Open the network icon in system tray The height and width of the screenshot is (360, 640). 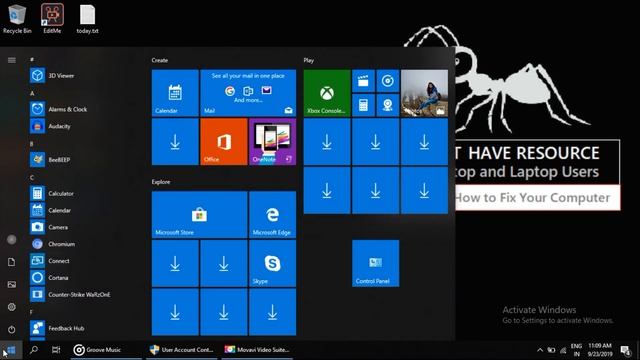click(x=563, y=350)
